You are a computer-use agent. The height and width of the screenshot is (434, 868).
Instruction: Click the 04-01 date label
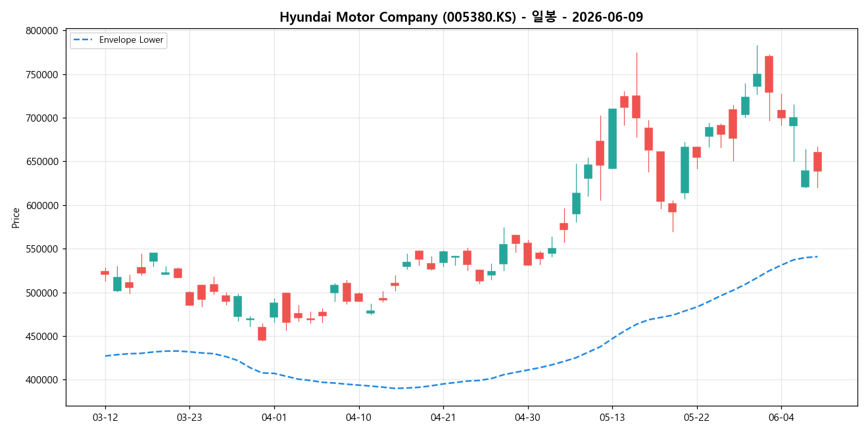point(274,417)
